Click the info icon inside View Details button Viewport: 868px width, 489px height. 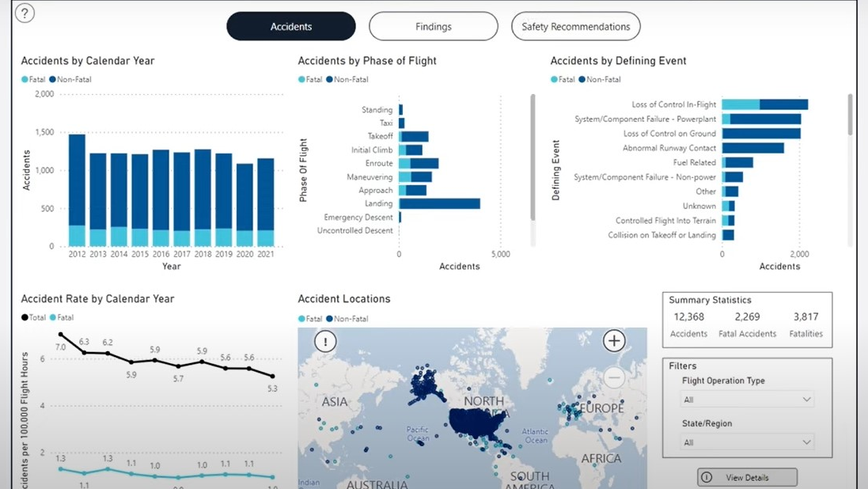(x=705, y=477)
